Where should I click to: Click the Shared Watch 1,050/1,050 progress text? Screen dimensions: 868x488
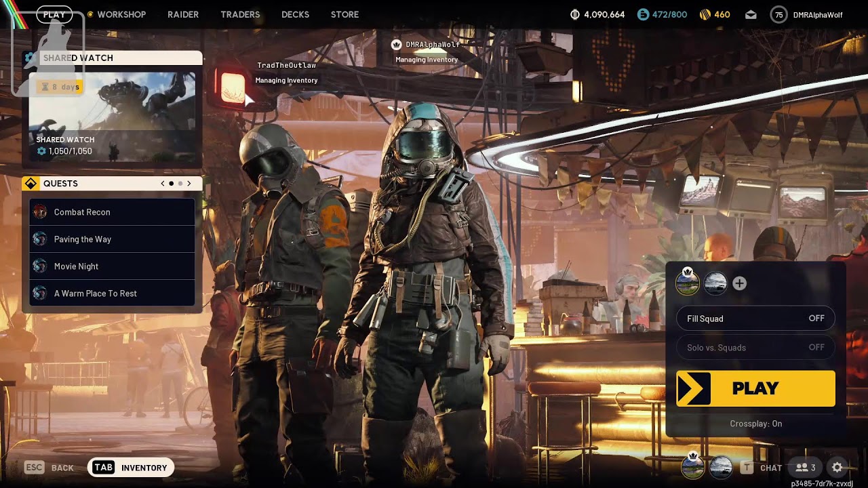(x=70, y=151)
